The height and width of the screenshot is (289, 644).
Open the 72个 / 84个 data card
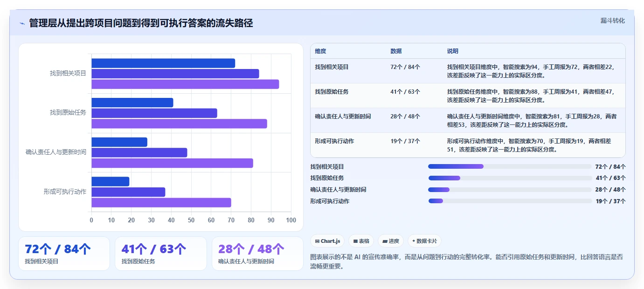[x=64, y=254]
